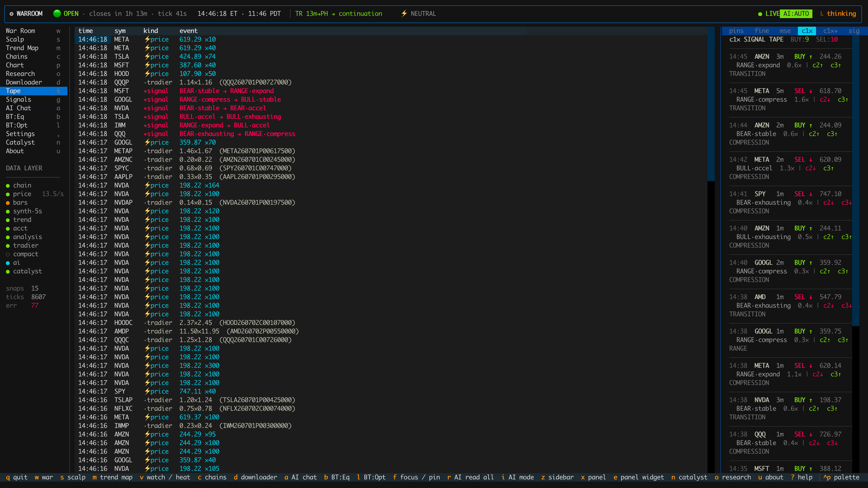Select MSFT signal row 'BEAR·stable → RANGE·expand'
This screenshot has width=868, height=488.
[x=391, y=91]
